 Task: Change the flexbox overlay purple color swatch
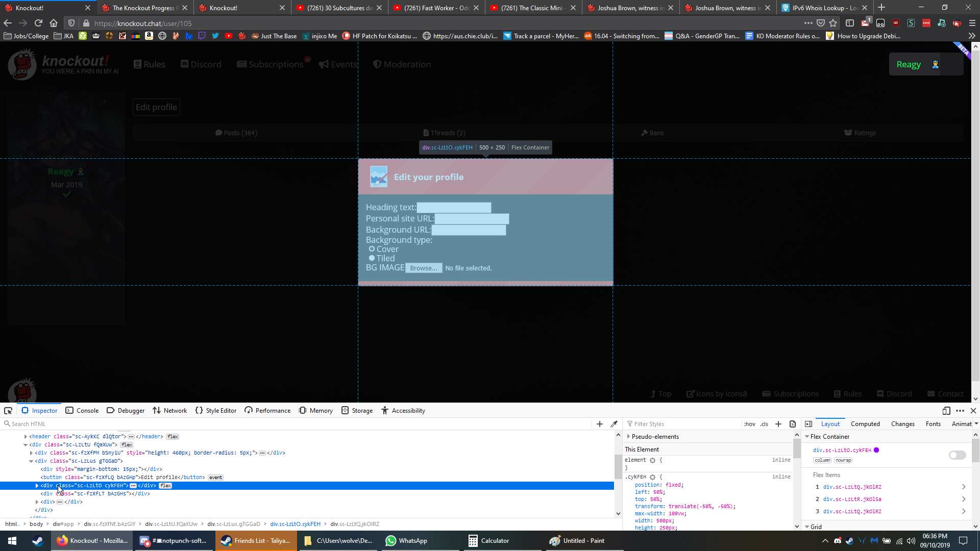coord(876,450)
